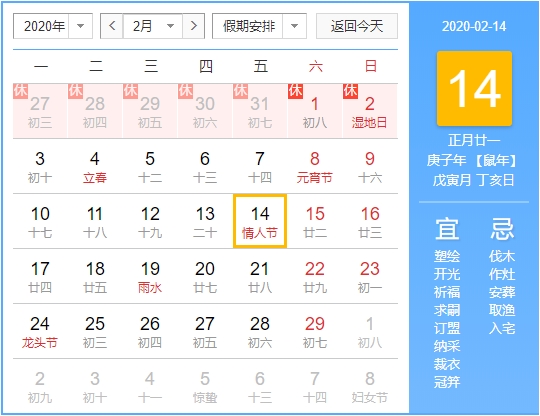Click the large orange 14 date tile
The image size is (540, 416).
coord(474,89)
